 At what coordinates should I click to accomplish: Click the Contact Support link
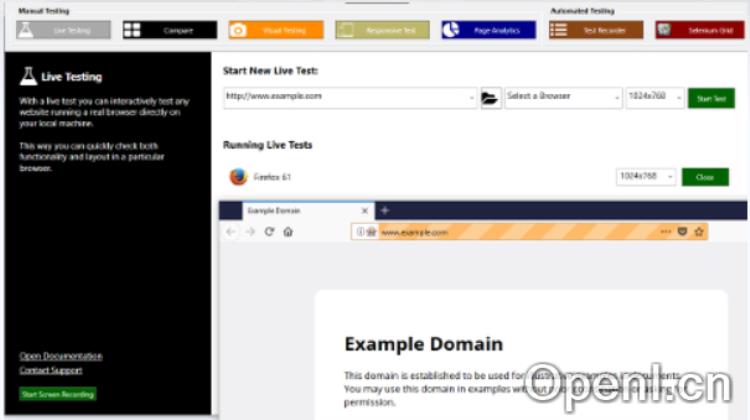pos(51,370)
